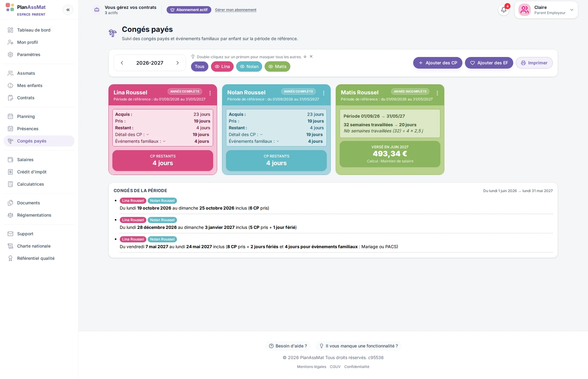This screenshot has height=379, width=588.
Task: Toggle visibility of Matis filter chip
Action: tap(277, 66)
